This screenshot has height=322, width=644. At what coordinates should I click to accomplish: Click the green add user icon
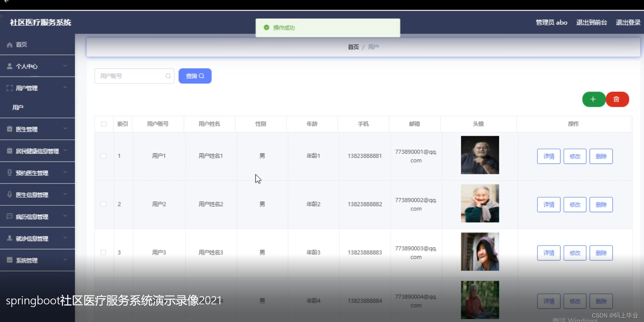[593, 99]
